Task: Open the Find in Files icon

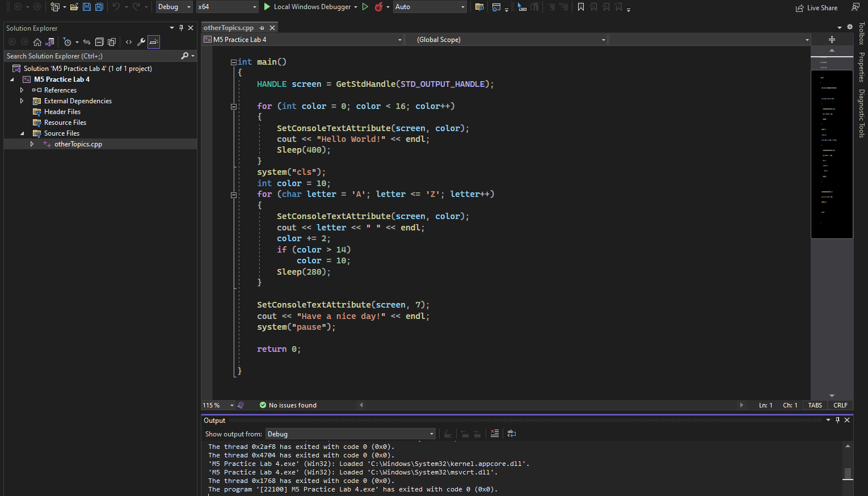Action: point(479,7)
